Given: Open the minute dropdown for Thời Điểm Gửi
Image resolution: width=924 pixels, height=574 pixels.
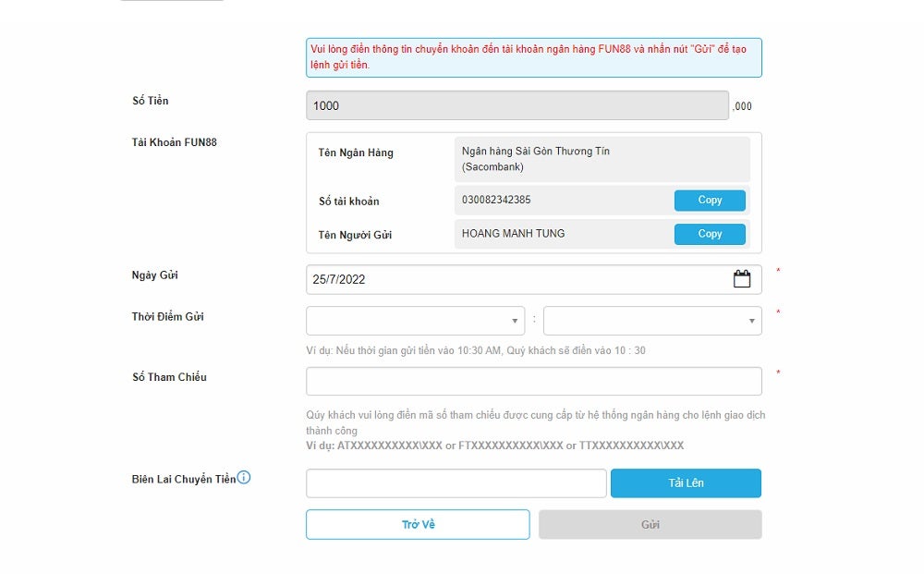Looking at the screenshot, I should (x=652, y=321).
